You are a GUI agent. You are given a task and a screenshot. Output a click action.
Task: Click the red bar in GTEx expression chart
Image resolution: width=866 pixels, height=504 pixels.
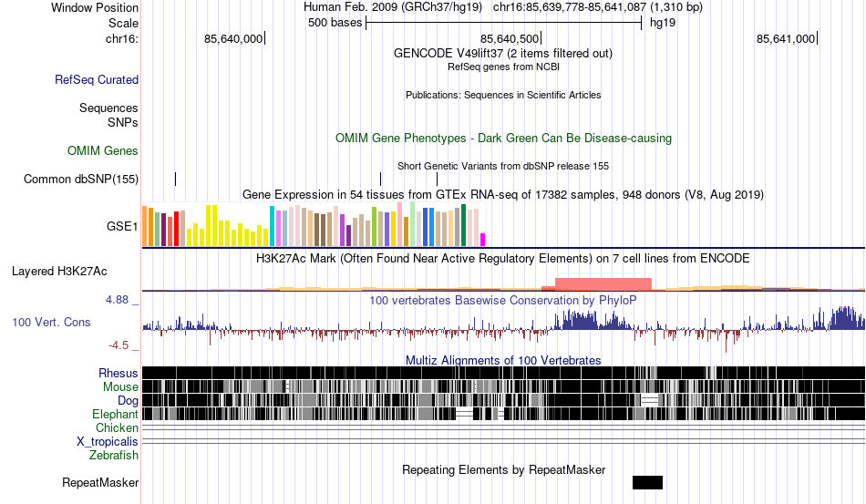tap(176, 229)
